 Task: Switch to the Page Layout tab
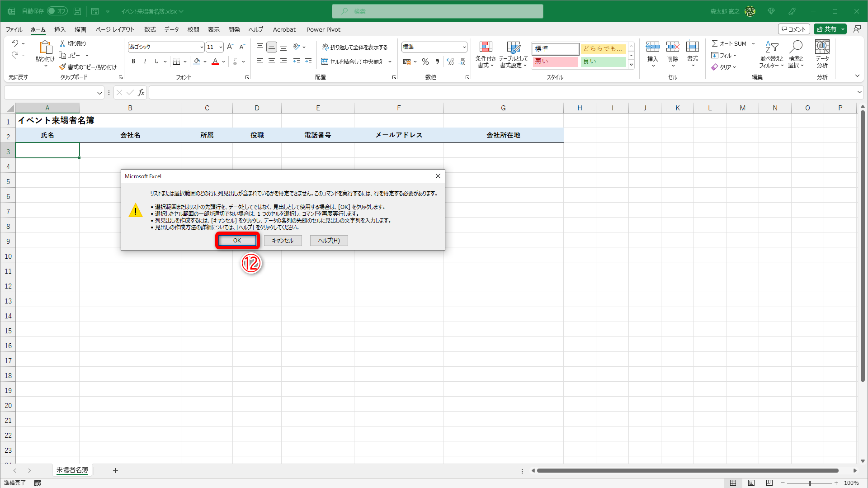click(x=115, y=30)
